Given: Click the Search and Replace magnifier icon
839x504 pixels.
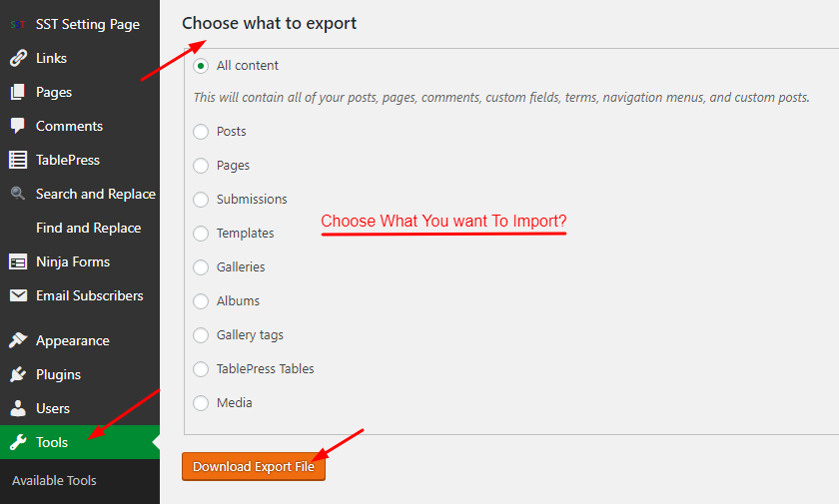Looking at the screenshot, I should 18,193.
